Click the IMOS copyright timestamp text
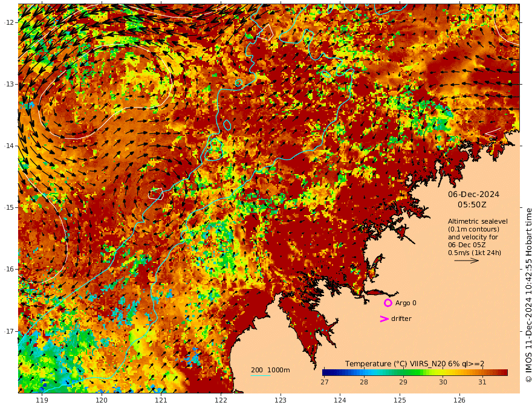 point(528,296)
